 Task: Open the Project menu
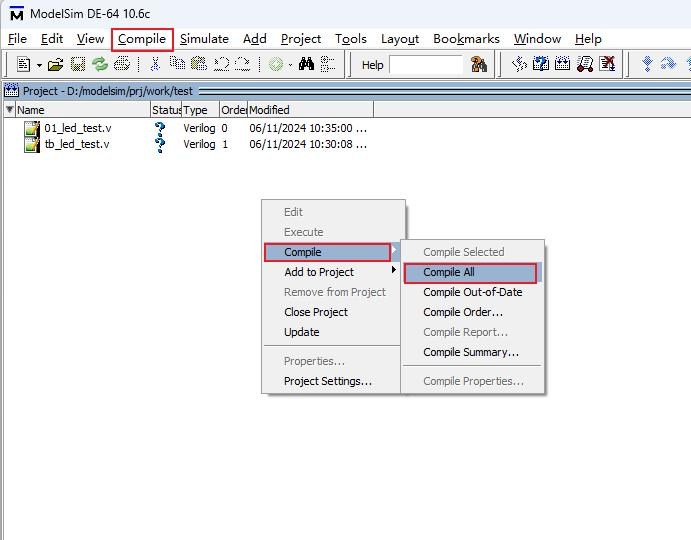(301, 39)
